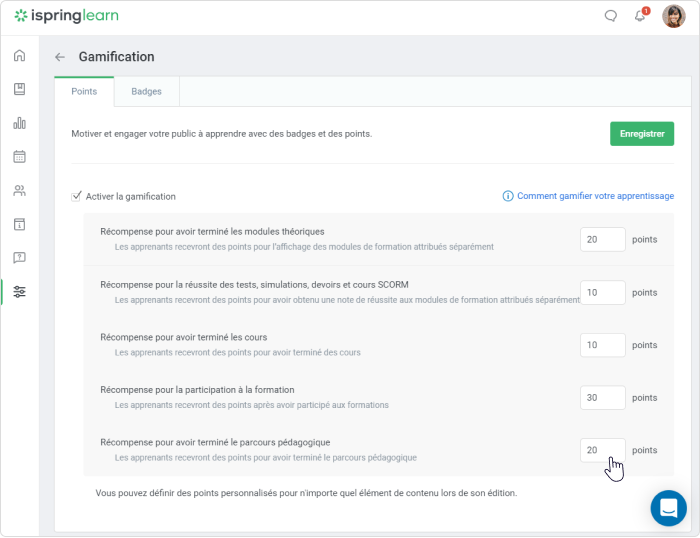Open the help question bubble icon

tap(19, 258)
